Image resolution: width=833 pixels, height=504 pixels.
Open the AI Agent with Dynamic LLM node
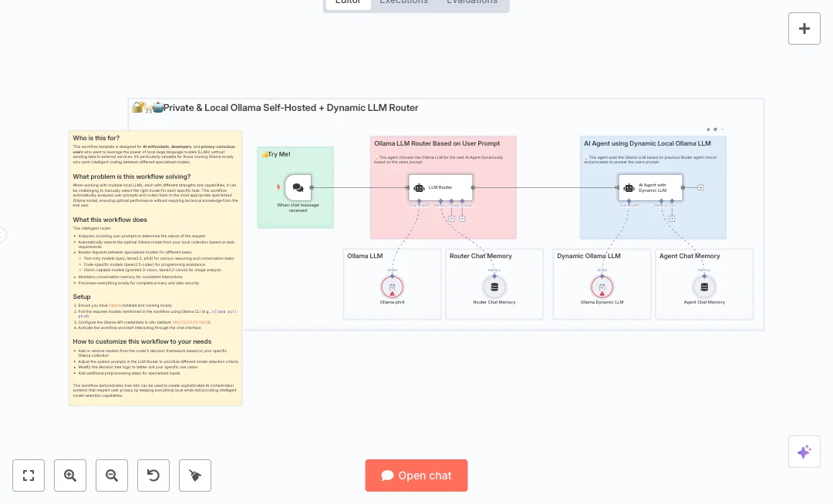[650, 187]
